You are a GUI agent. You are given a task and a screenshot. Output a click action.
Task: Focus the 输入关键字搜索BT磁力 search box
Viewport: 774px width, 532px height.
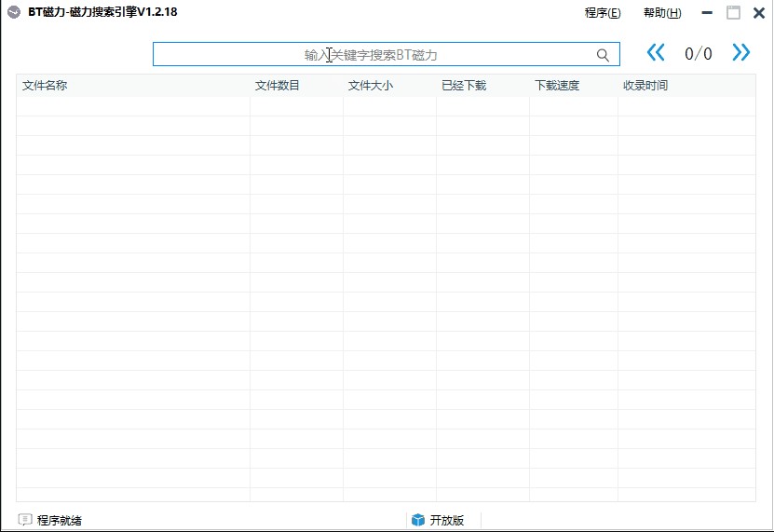coord(373,55)
